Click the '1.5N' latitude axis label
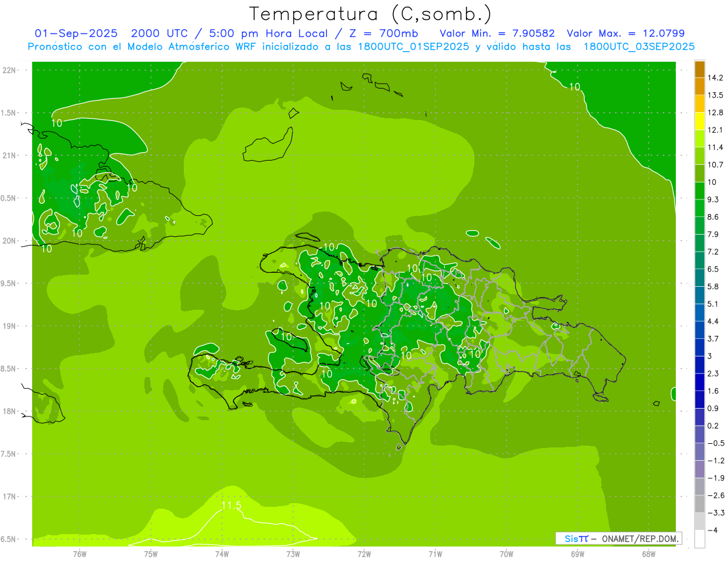This screenshot has height=562, width=728. (8, 113)
